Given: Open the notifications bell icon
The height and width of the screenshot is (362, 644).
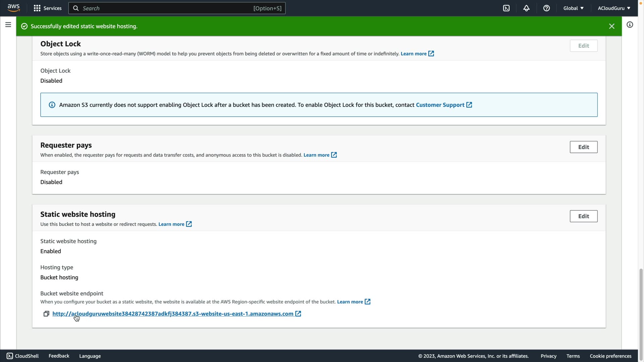Looking at the screenshot, I should pos(526,8).
